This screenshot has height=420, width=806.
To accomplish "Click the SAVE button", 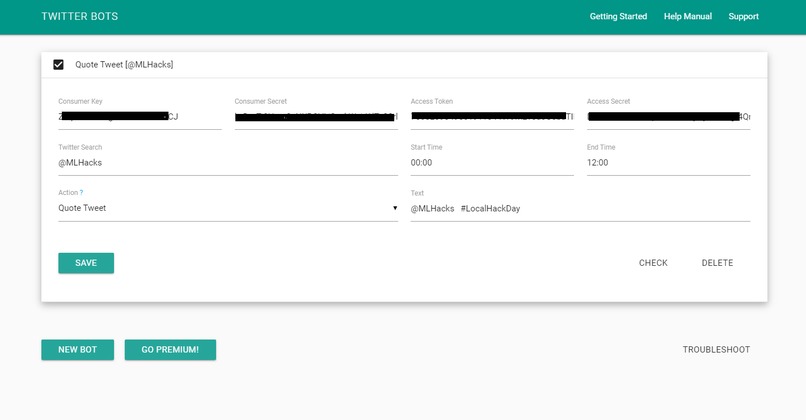I will coord(86,263).
